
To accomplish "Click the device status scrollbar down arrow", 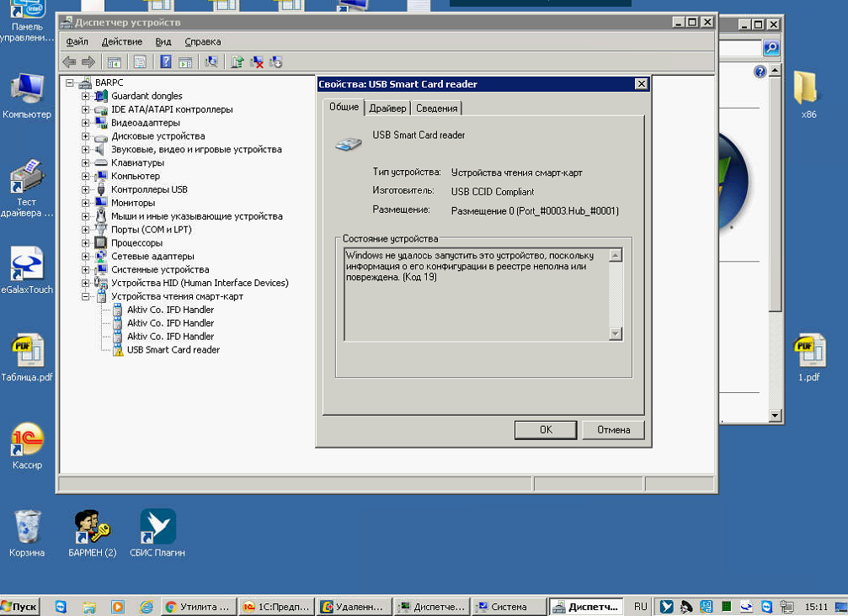I will pyautogui.click(x=615, y=334).
